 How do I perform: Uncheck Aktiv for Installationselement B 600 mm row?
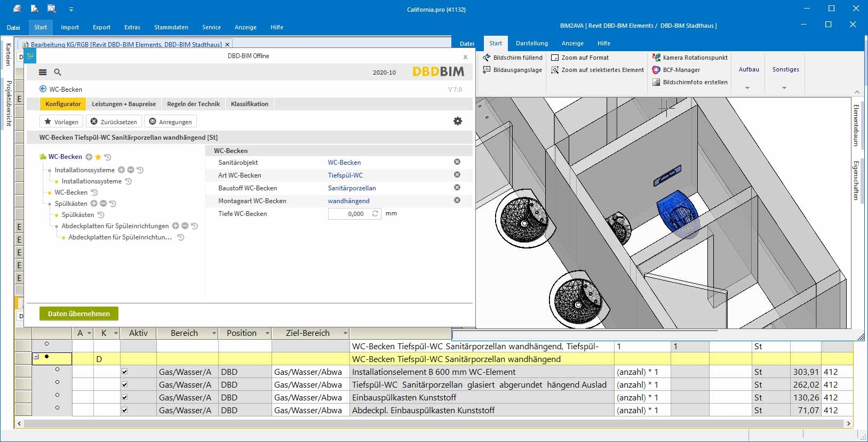click(x=124, y=372)
